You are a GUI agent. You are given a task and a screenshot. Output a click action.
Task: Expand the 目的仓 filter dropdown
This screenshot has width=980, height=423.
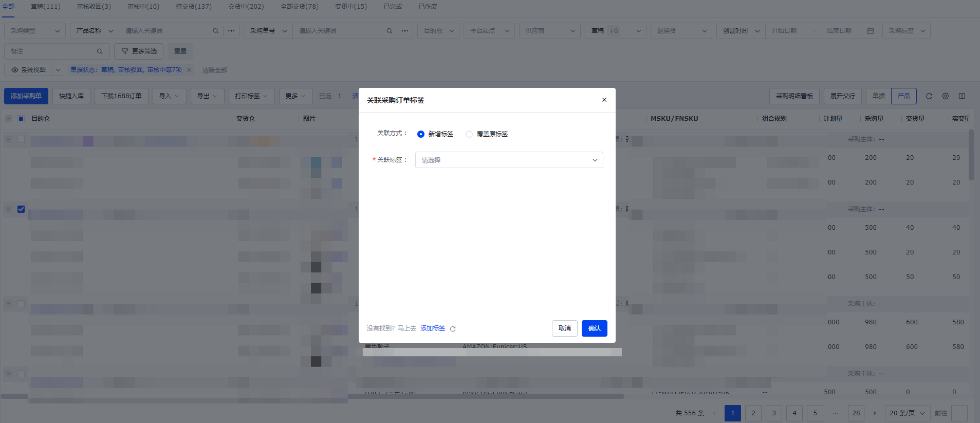(438, 31)
